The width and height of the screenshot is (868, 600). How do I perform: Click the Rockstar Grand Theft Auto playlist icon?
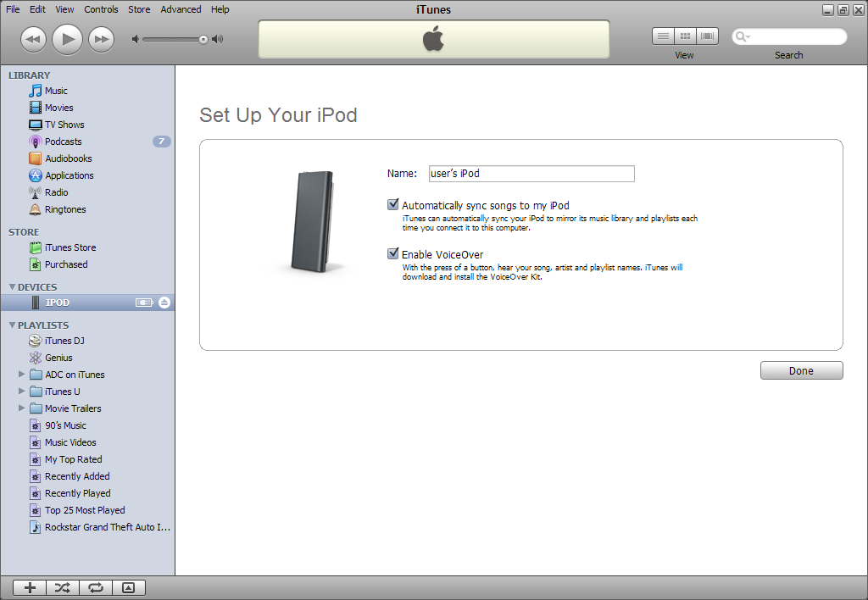36,527
